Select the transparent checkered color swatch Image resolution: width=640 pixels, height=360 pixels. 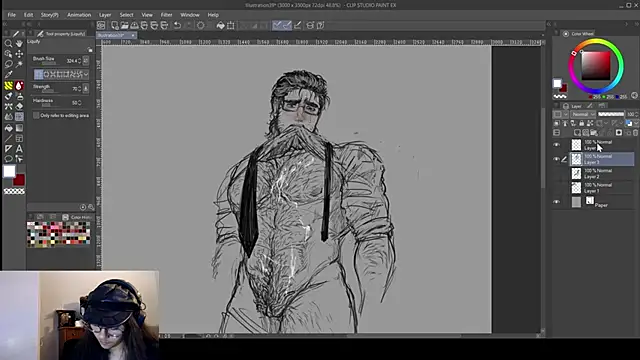[x=14, y=191]
